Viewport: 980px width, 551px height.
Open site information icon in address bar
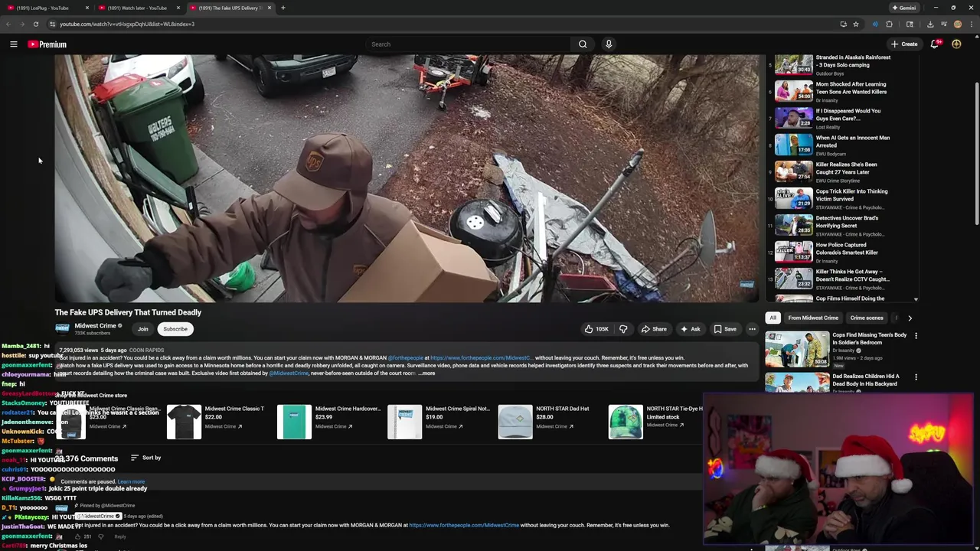coord(52,24)
